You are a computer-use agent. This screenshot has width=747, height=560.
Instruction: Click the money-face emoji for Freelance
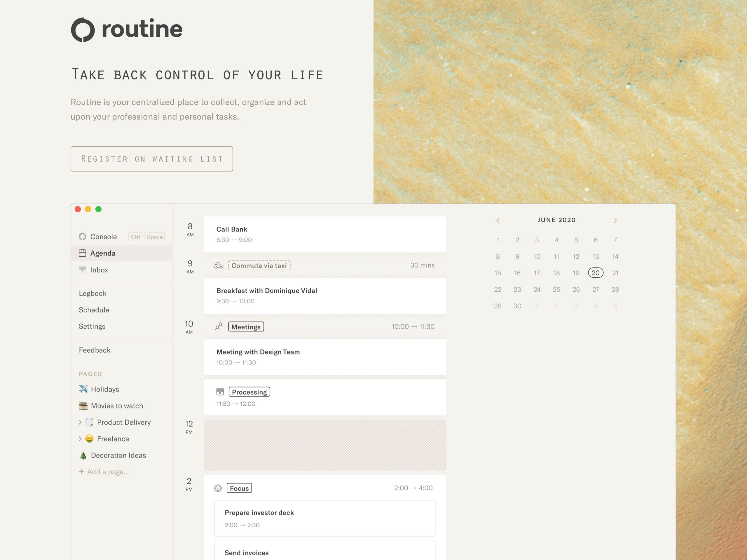click(90, 439)
